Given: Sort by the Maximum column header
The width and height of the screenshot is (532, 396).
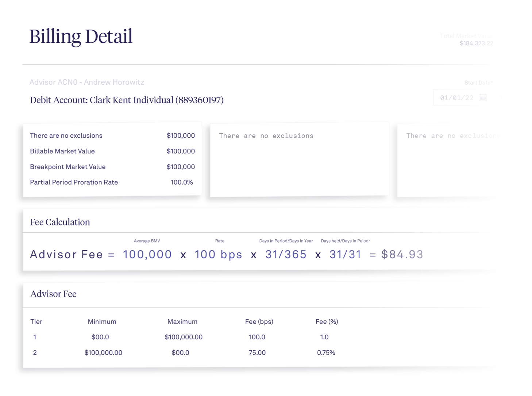Looking at the screenshot, I should click(182, 322).
